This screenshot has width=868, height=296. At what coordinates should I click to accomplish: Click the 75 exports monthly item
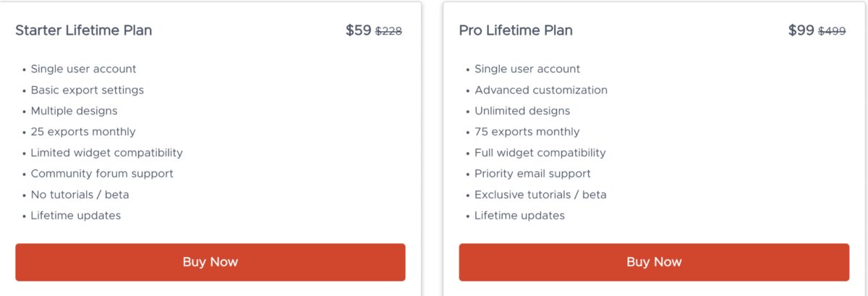coord(527,132)
